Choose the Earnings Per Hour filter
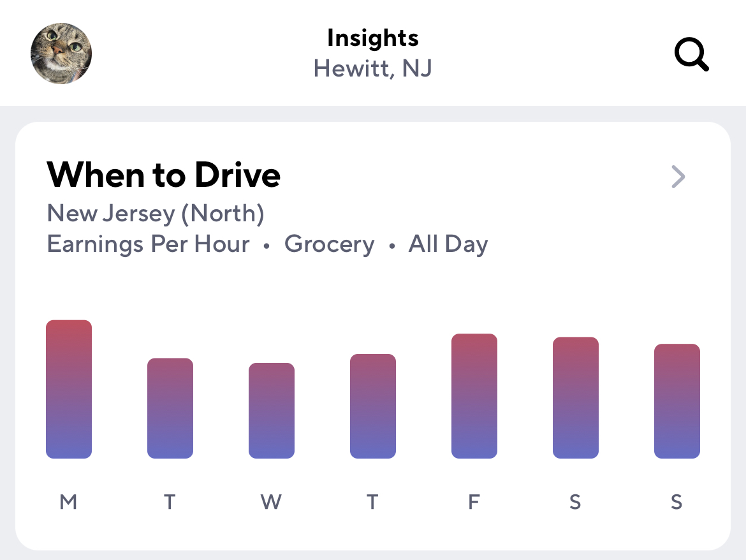 tap(148, 244)
